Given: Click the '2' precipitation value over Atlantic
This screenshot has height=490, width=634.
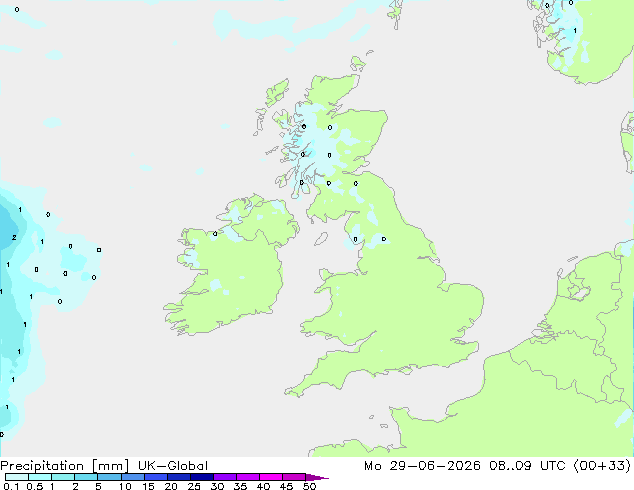Looking at the screenshot, I should pyautogui.click(x=14, y=237).
